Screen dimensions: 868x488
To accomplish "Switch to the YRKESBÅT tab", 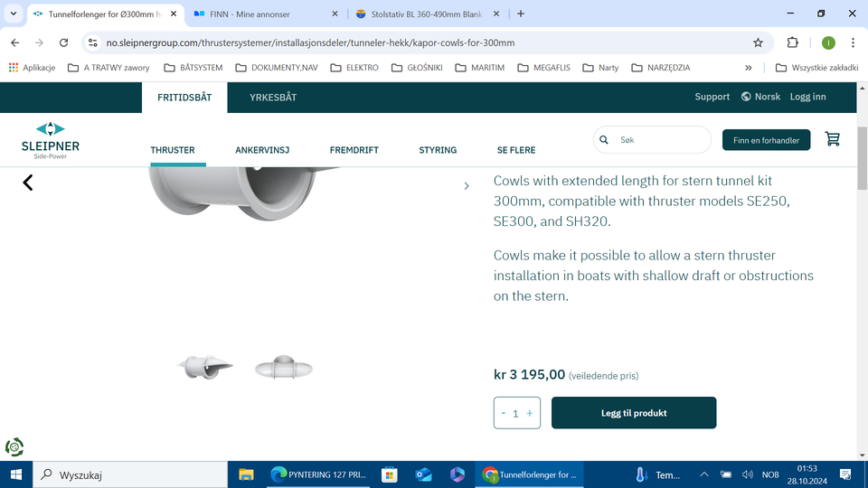I will (x=273, y=98).
